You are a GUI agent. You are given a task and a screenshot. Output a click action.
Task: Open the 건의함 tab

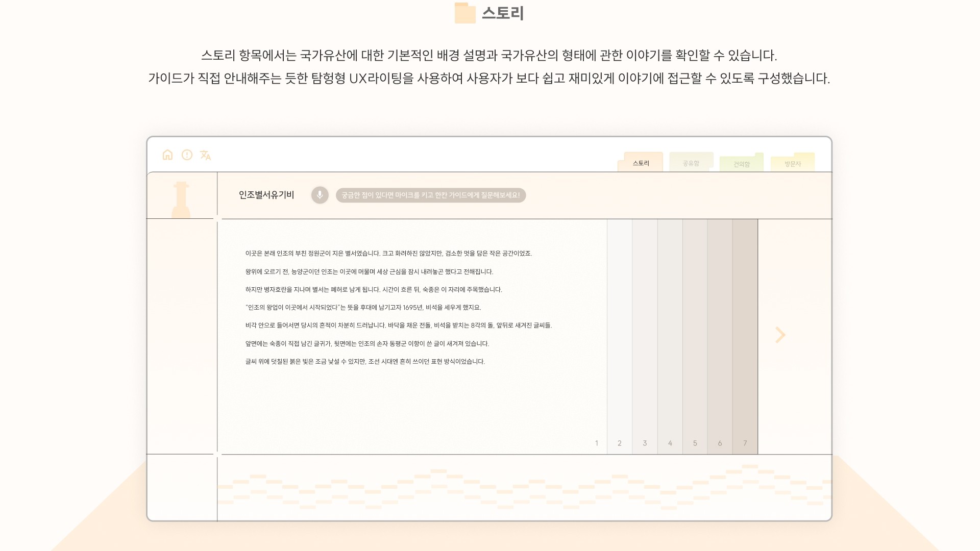point(741,164)
